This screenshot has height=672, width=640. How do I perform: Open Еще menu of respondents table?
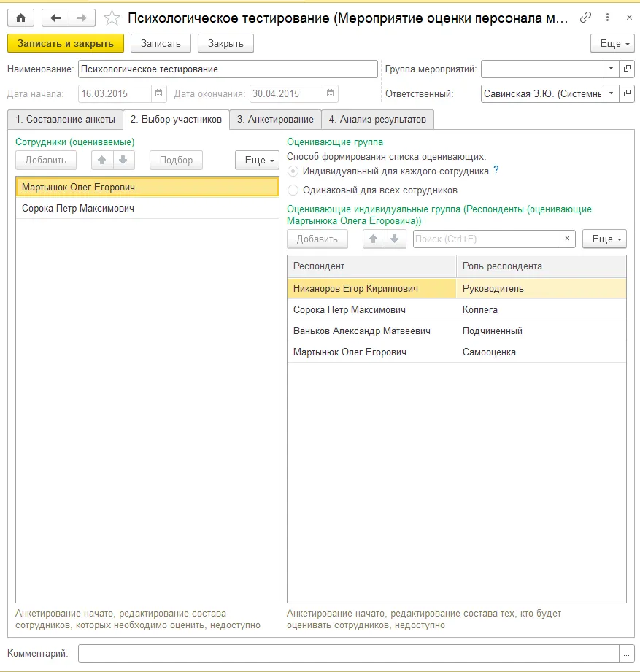click(x=604, y=239)
